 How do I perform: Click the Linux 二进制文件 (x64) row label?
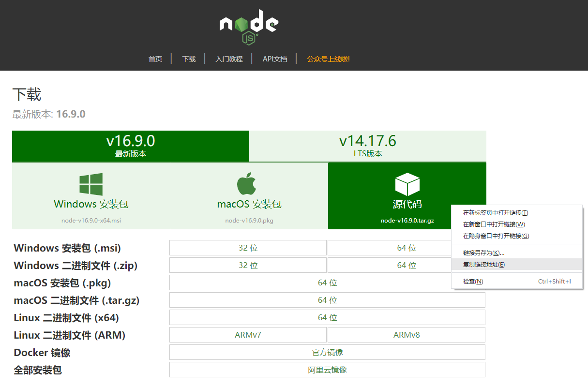(66, 318)
